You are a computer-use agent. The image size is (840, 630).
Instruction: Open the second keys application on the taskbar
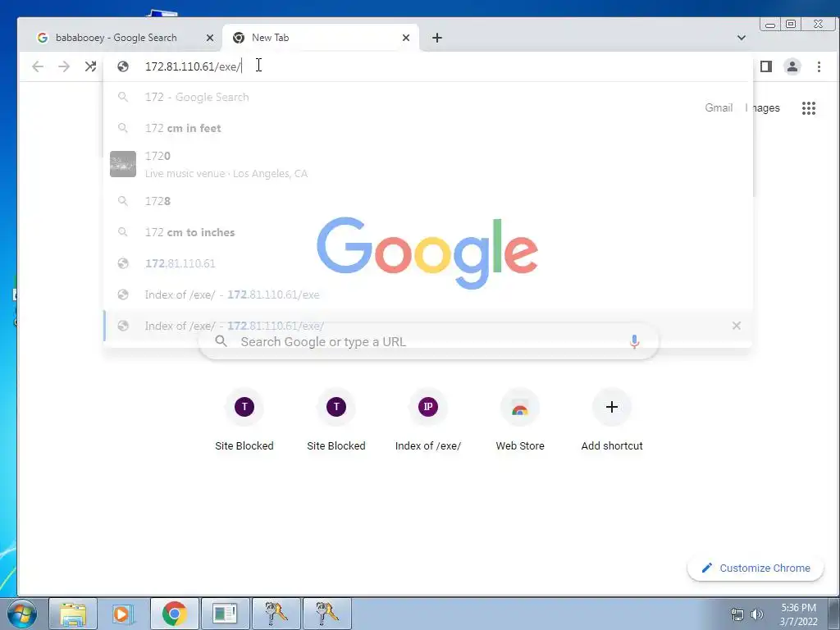coord(326,614)
